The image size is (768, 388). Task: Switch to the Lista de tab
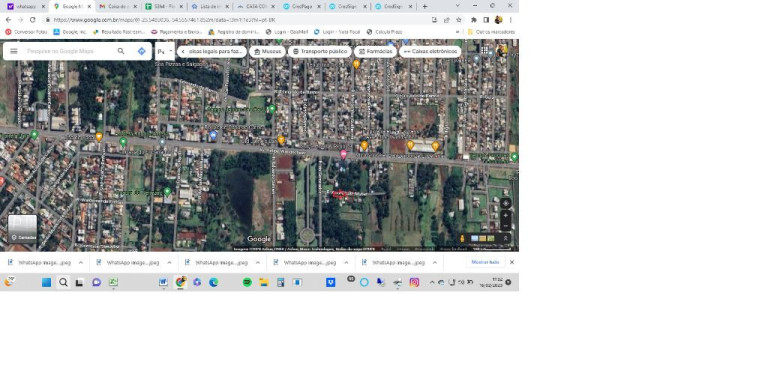pyautogui.click(x=209, y=6)
